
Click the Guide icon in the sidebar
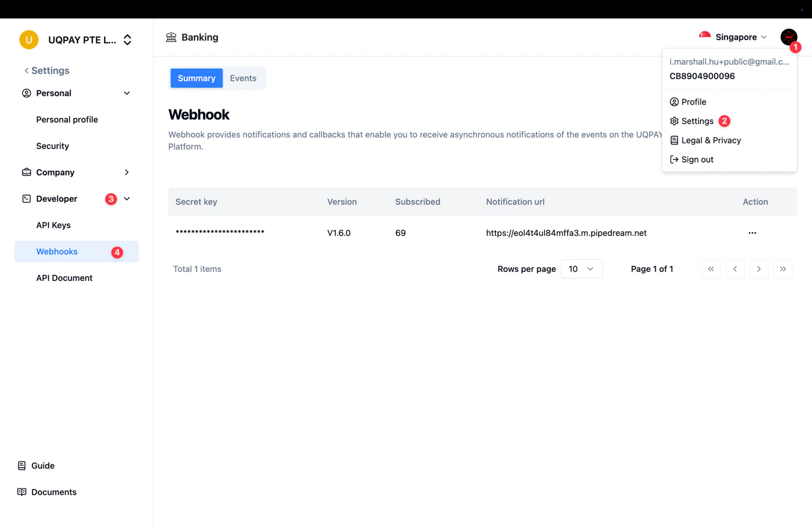coord(21,465)
